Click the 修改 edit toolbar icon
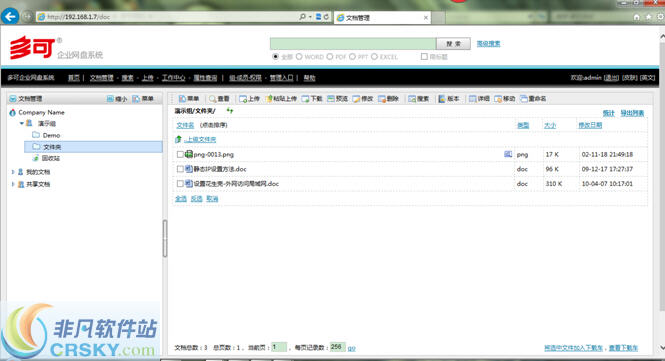 point(356,99)
